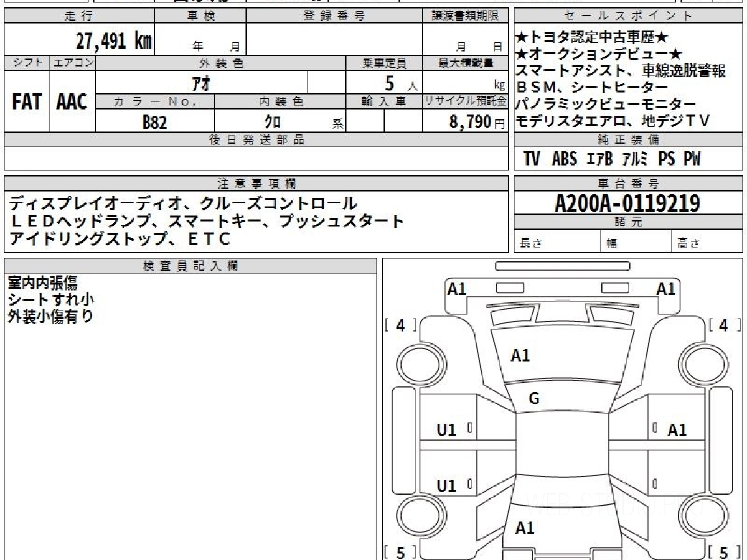This screenshot has height=560, width=747.
Task: Select the inspector note シートすれ小
Action: click(51, 300)
